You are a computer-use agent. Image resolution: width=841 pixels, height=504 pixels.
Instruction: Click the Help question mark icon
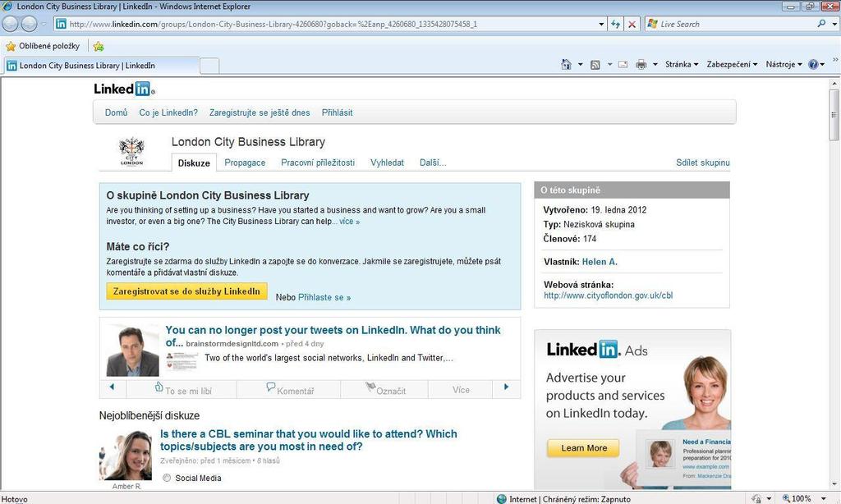click(x=813, y=64)
